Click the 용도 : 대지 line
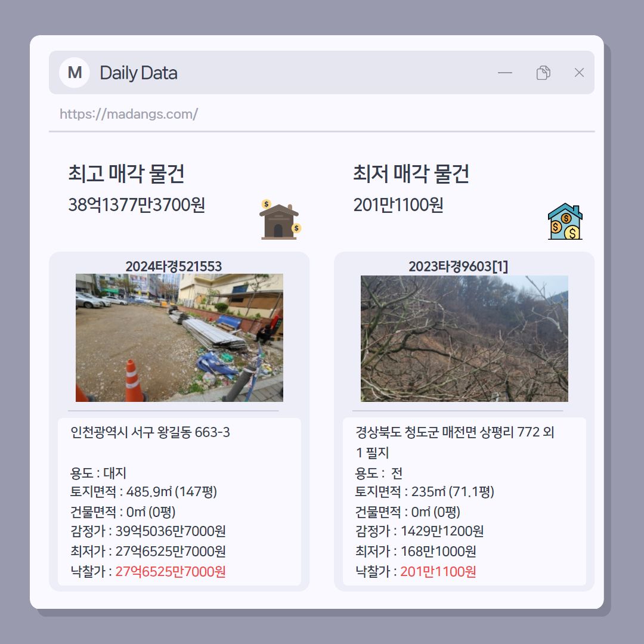The width and height of the screenshot is (644, 644). 98,473
